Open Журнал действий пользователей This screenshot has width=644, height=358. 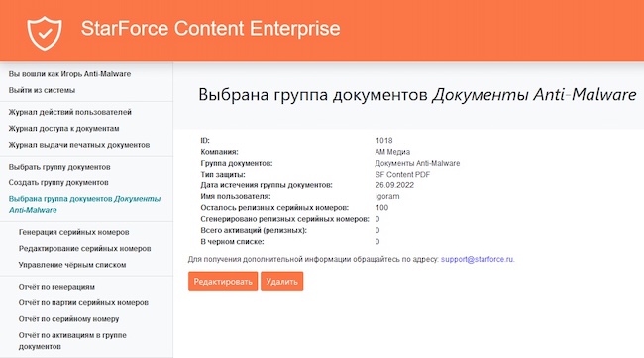click(69, 112)
